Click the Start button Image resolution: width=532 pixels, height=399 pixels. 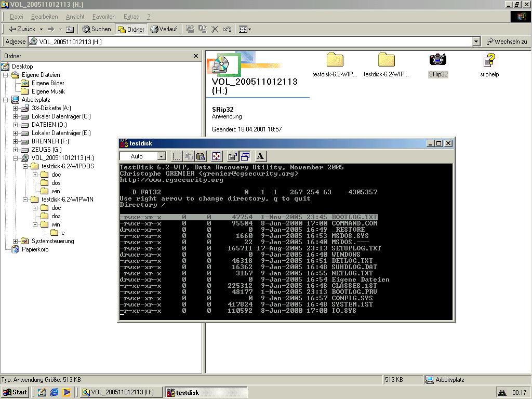[15, 392]
